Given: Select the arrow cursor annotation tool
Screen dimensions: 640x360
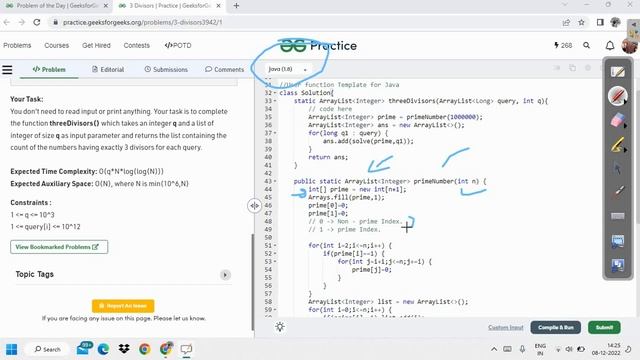Looking at the screenshot, I should coord(618,168).
